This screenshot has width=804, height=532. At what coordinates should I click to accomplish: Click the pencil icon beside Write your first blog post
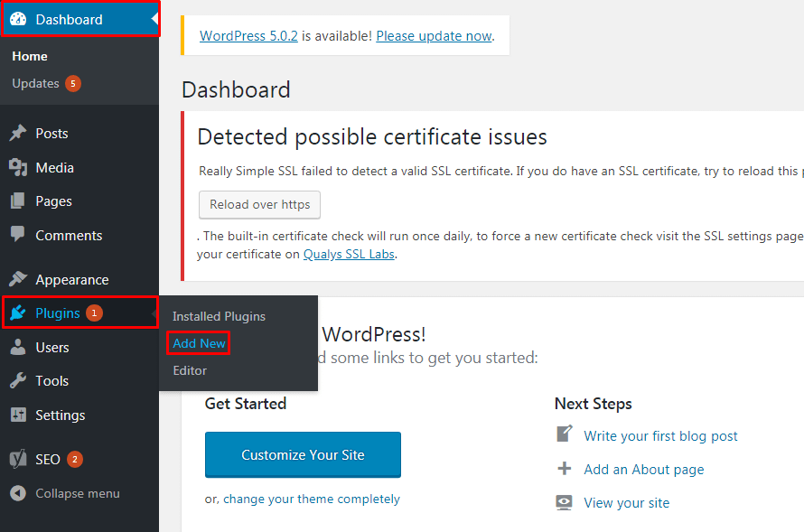[565, 434]
